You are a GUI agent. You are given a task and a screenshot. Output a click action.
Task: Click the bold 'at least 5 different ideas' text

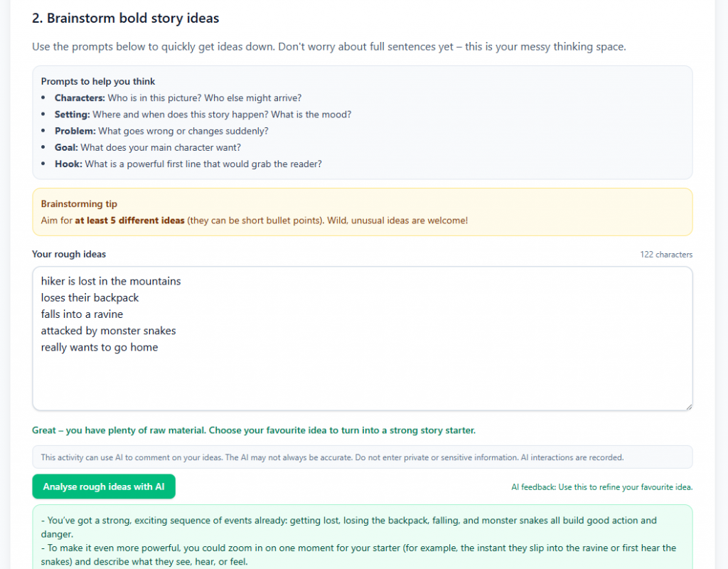129,220
